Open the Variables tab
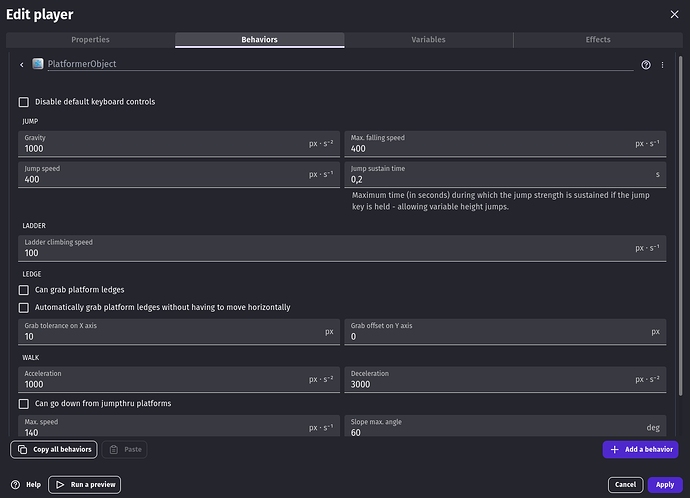 (x=429, y=40)
